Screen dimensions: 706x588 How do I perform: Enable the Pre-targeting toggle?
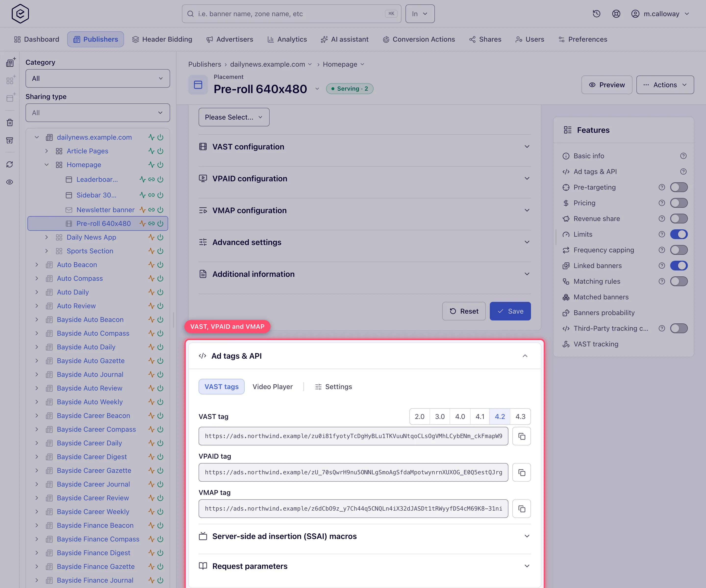(x=679, y=187)
